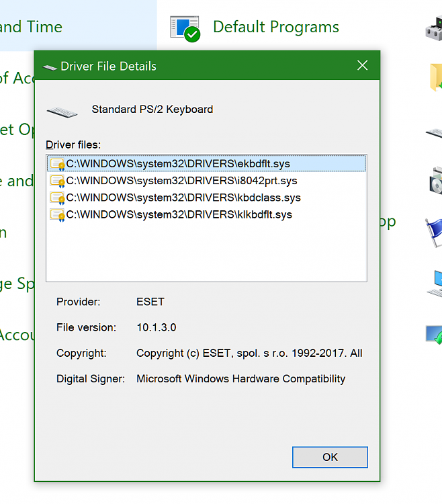The height and width of the screenshot is (504, 442).
Task: Click the certificate icon beside ekbdflt.sys
Action: [x=56, y=164]
